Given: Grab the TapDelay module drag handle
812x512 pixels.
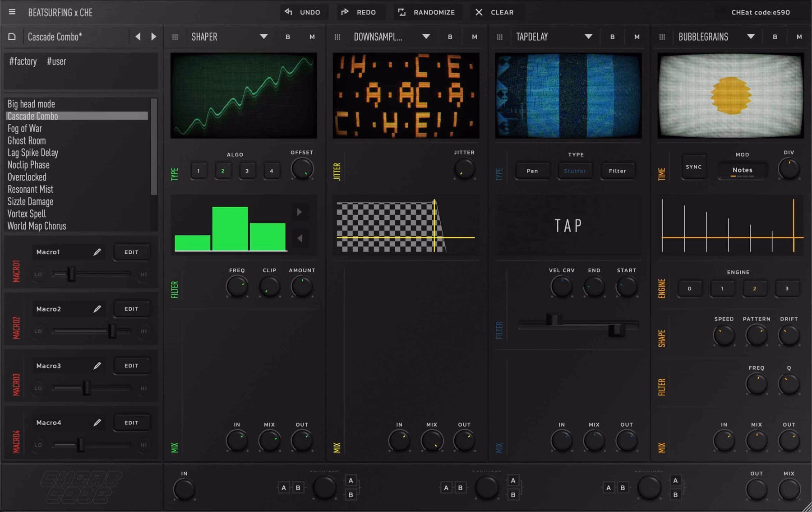Looking at the screenshot, I should pos(500,37).
